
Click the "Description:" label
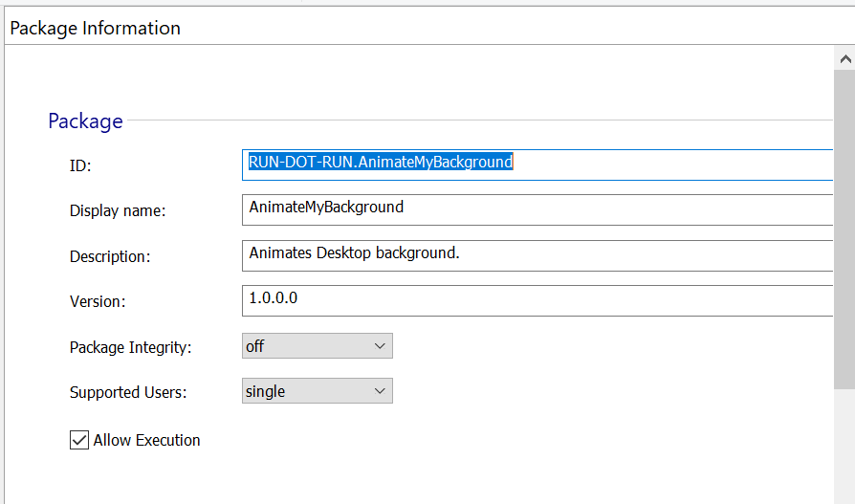pyautogui.click(x=110, y=256)
